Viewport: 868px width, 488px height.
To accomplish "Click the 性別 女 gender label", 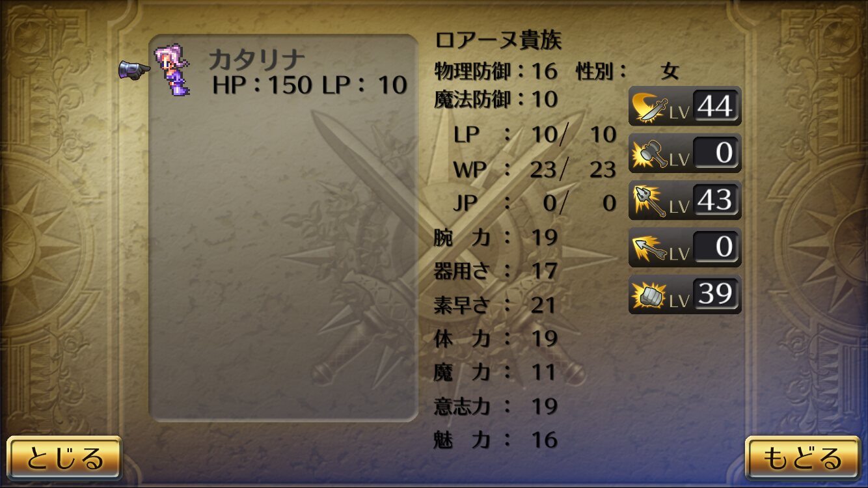I will tap(627, 71).
